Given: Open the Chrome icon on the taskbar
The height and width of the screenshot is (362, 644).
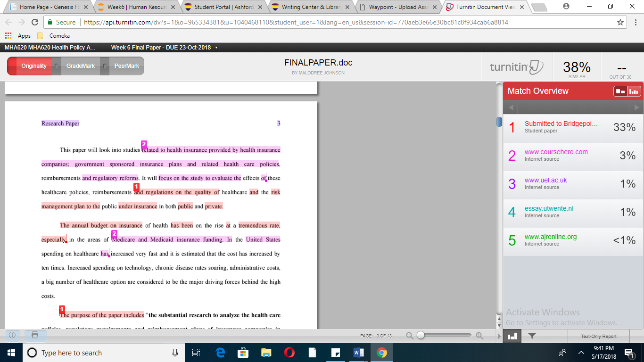Looking at the screenshot, I should pyautogui.click(x=382, y=353).
